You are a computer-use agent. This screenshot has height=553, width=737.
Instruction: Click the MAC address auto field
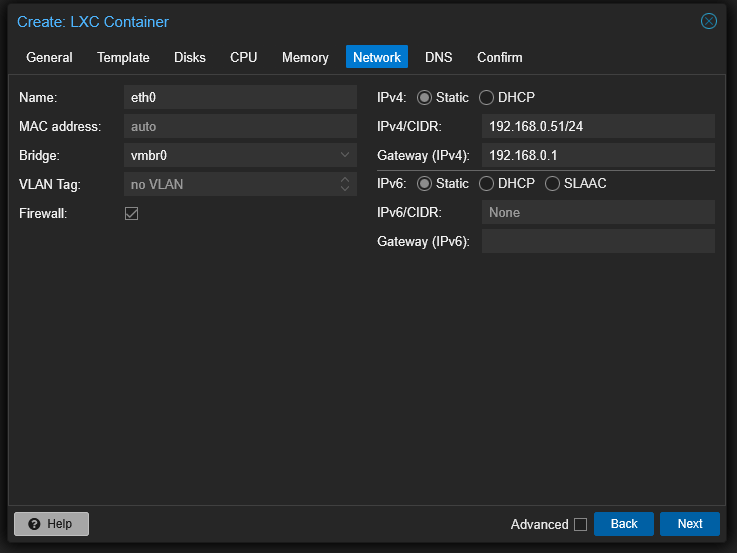[x=240, y=126]
